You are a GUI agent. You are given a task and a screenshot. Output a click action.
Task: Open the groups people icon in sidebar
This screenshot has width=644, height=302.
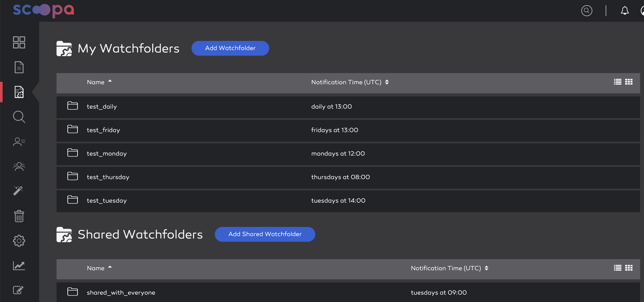19,166
